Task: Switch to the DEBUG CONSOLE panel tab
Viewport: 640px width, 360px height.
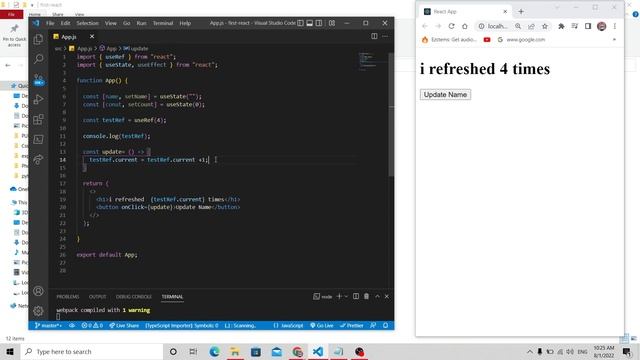Action: tap(133, 297)
